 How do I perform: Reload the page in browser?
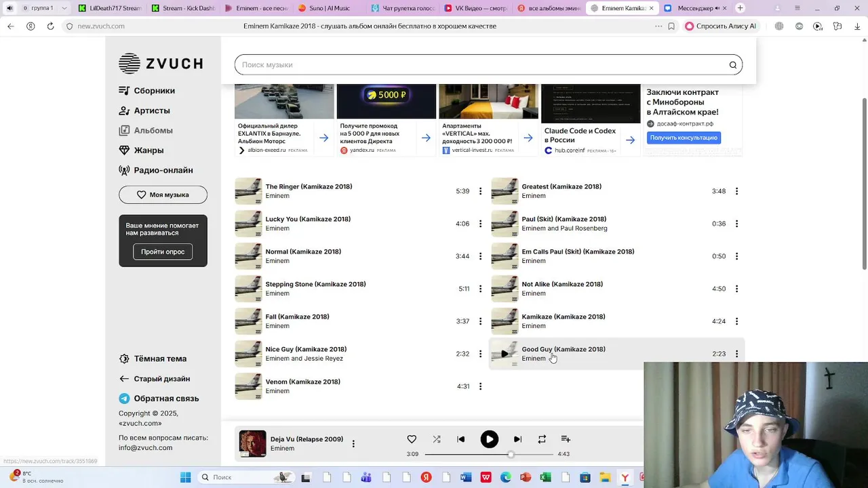(x=50, y=26)
